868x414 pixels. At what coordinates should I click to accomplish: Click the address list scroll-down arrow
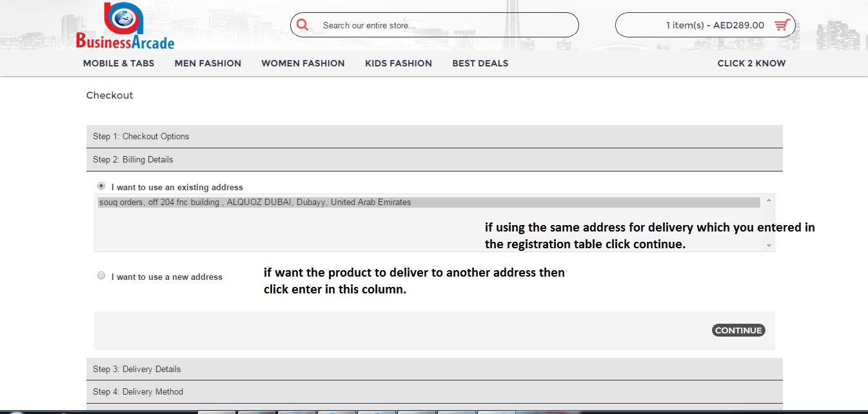pyautogui.click(x=768, y=246)
